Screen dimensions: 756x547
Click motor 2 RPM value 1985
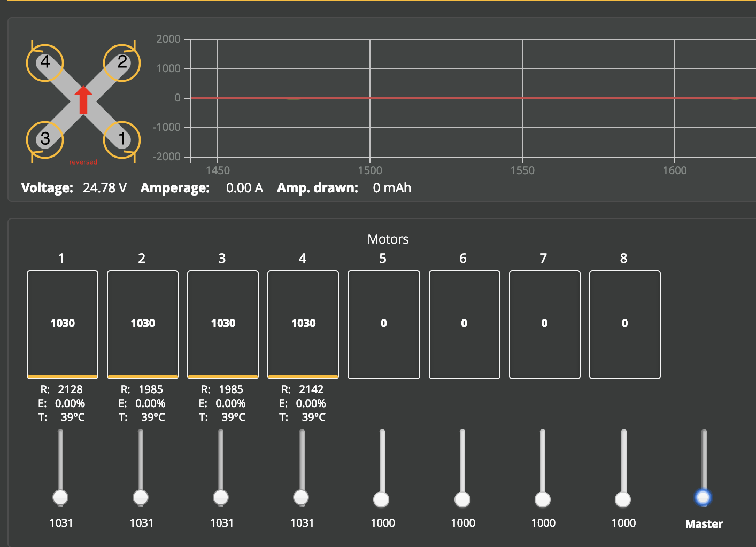click(x=151, y=389)
